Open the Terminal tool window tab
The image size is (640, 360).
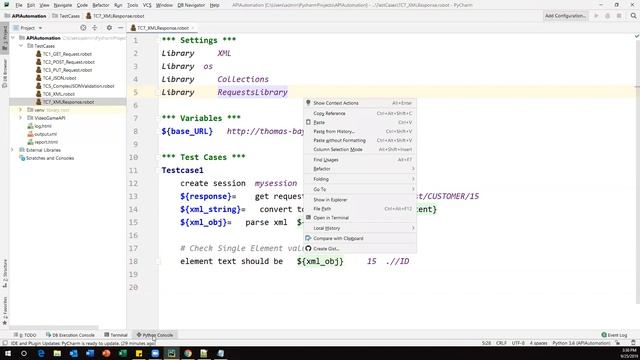(116, 335)
